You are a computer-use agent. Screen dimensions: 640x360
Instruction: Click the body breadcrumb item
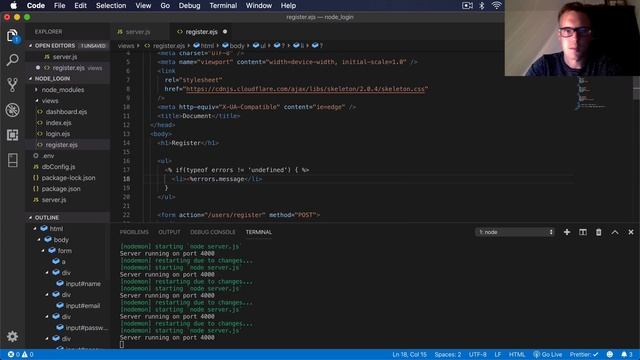tap(233, 45)
